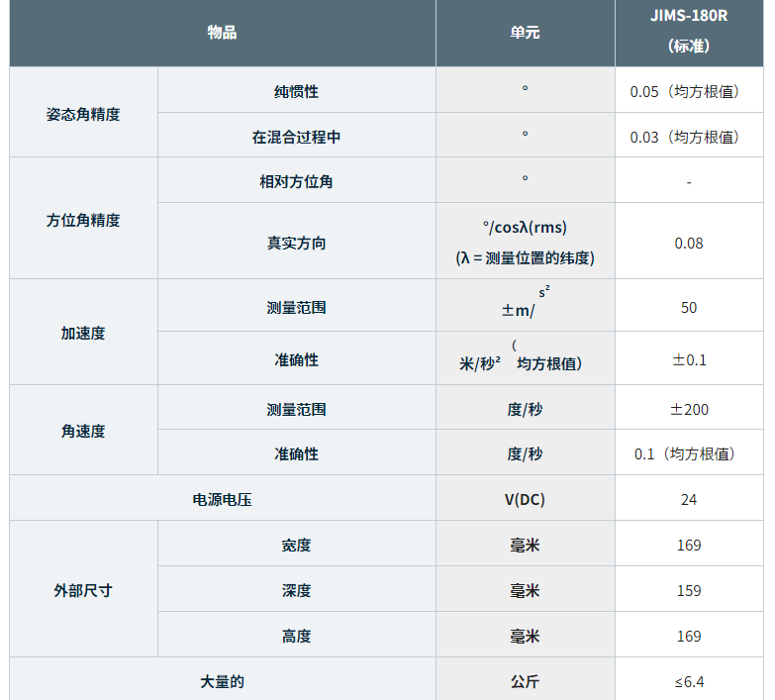Select 度/秒 unit in ±200 row
This screenshot has width=775, height=700.
click(525, 407)
